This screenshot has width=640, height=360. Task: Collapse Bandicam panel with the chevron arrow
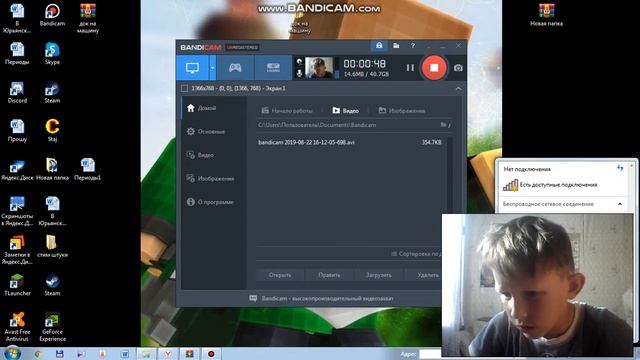(458, 89)
